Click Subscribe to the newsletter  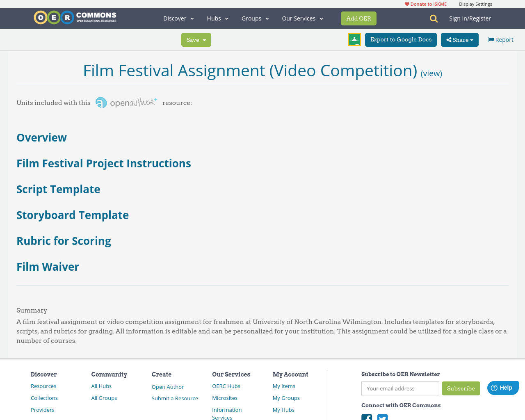coord(461,388)
